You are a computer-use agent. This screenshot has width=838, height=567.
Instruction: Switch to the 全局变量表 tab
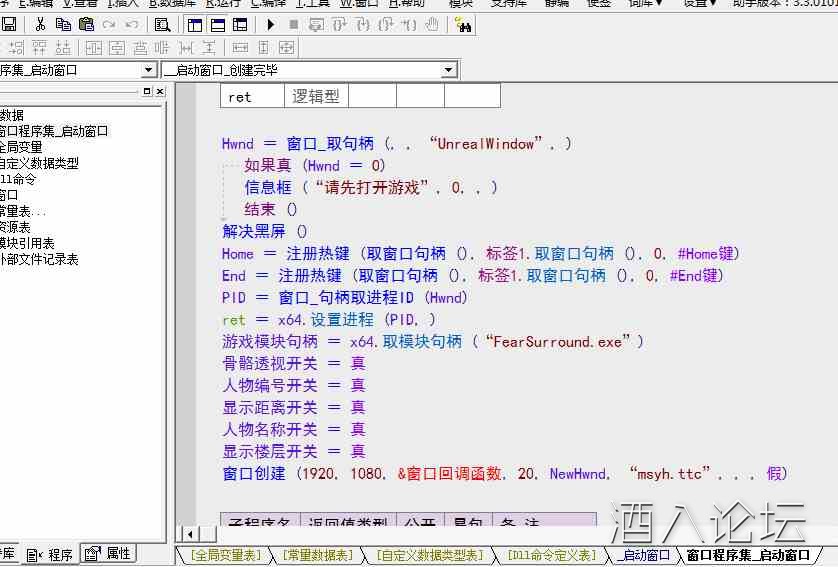point(225,555)
